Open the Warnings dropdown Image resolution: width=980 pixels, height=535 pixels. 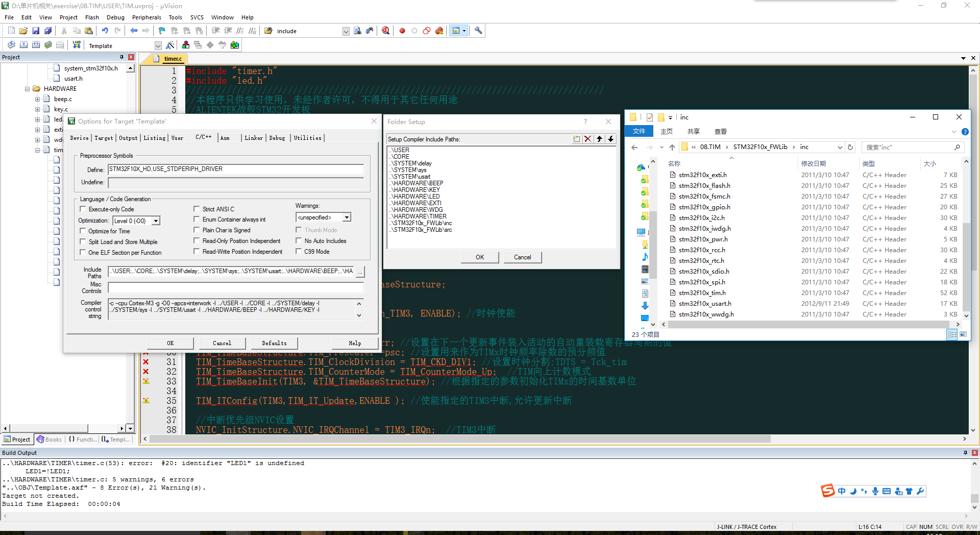[x=347, y=217]
